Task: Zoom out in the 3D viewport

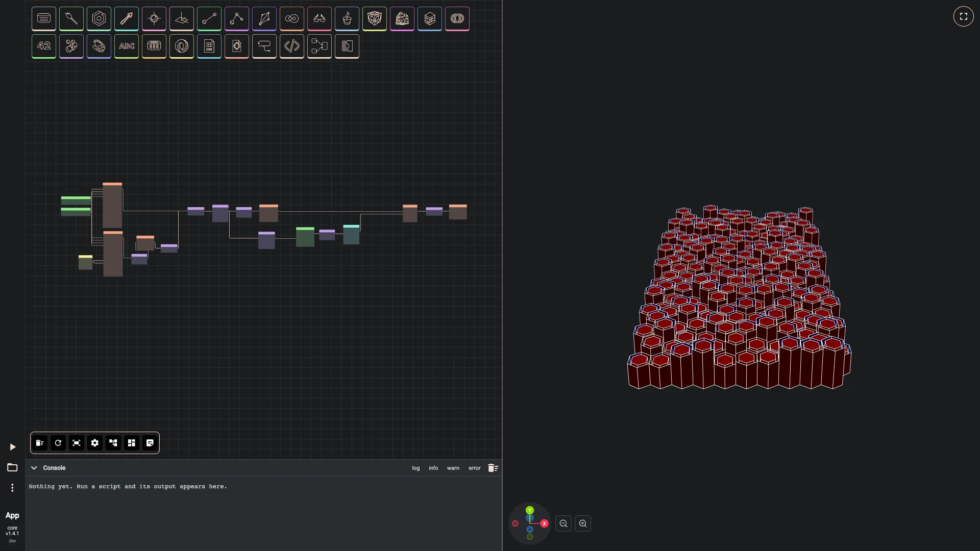Action: pos(563,523)
